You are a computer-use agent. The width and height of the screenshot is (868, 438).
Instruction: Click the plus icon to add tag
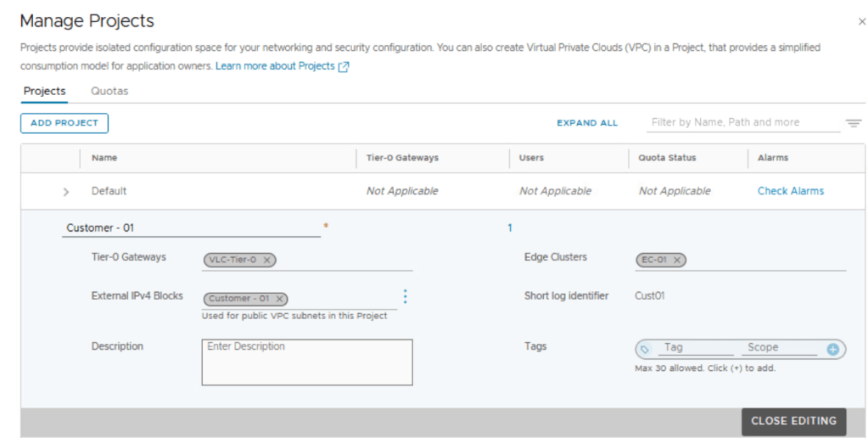[832, 349]
